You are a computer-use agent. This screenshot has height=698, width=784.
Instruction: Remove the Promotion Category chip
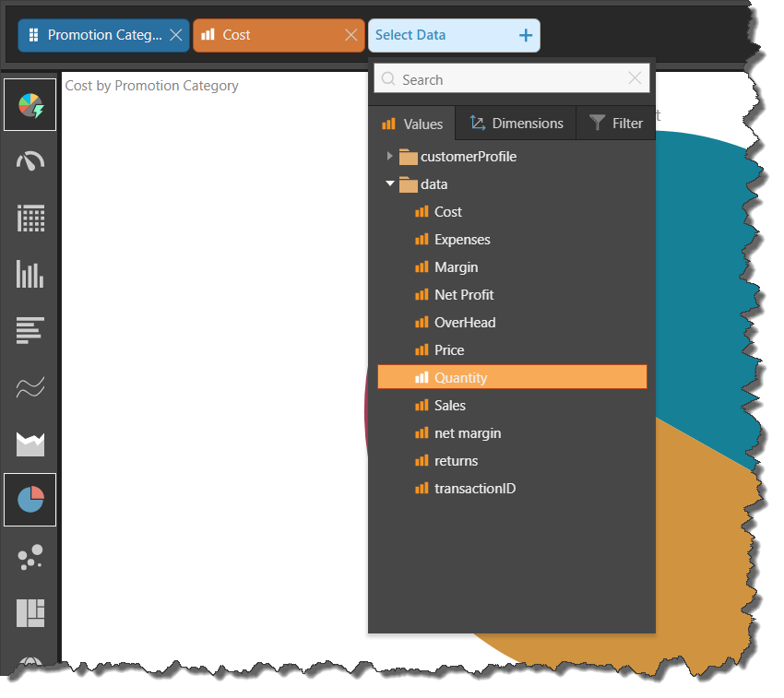tap(175, 35)
